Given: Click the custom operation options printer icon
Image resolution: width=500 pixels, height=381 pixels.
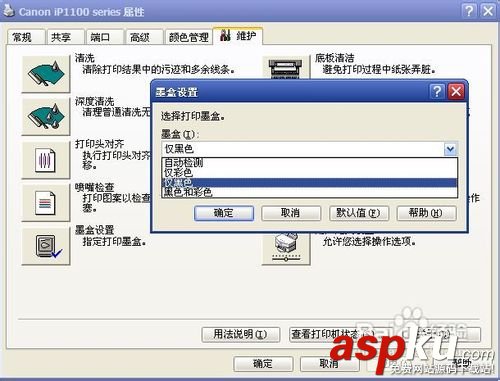Looking at the screenshot, I should tap(286, 249).
